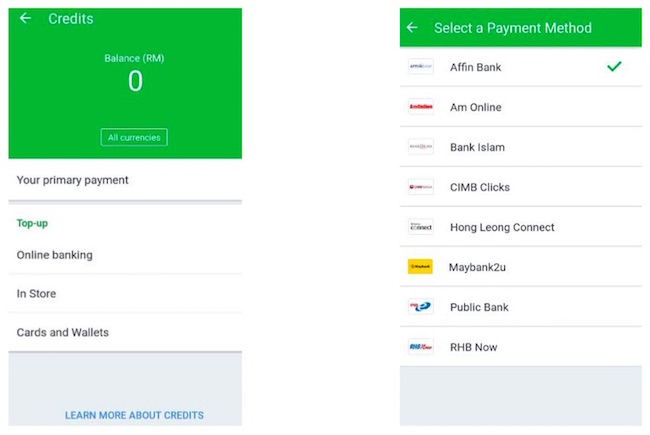Tap the Public Bank logo icon
This screenshot has width=650, height=435.
[x=421, y=306]
